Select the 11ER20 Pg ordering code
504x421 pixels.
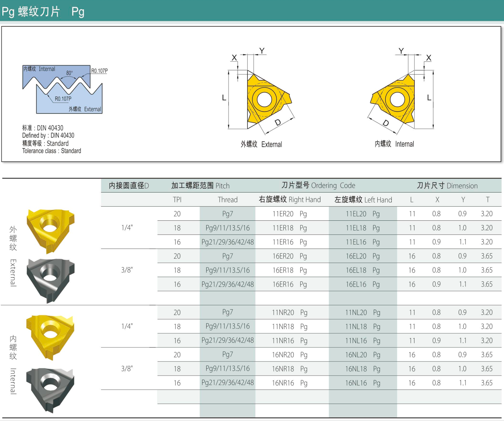point(290,214)
